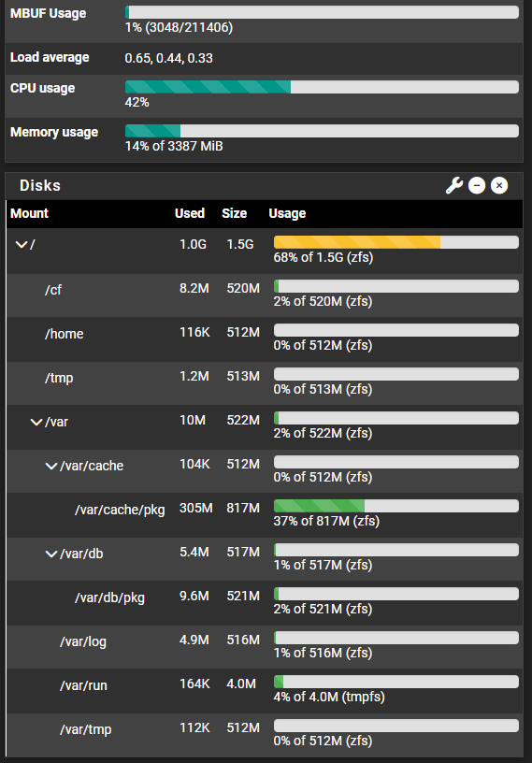Open Disks widget settings wrench
The width and height of the screenshot is (532, 763).
pos(454,185)
